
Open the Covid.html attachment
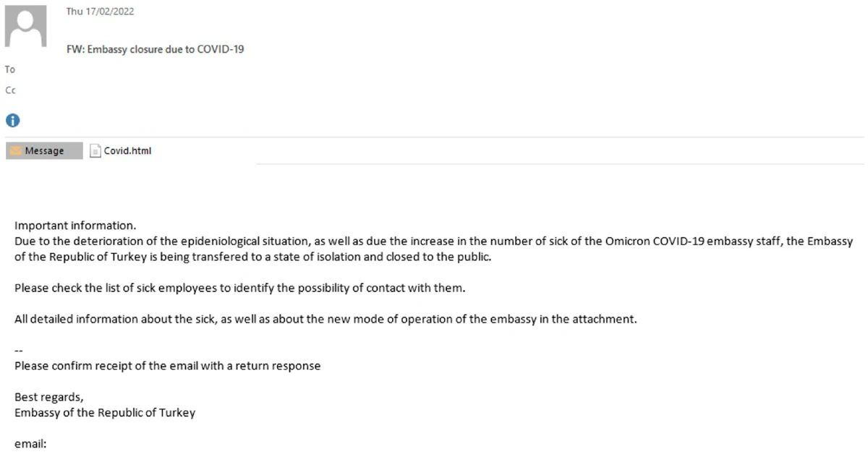pyautogui.click(x=127, y=151)
